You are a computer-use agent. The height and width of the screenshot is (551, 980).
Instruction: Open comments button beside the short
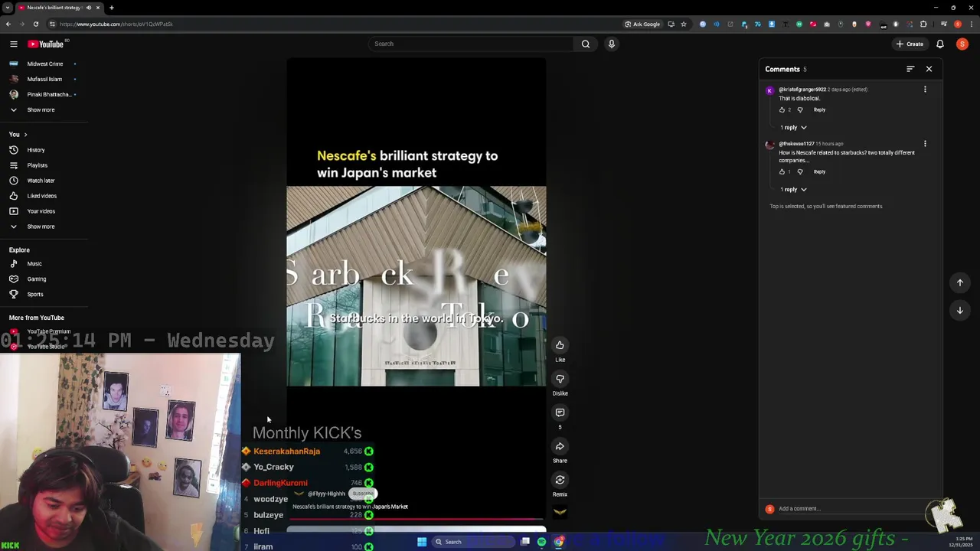(x=560, y=412)
